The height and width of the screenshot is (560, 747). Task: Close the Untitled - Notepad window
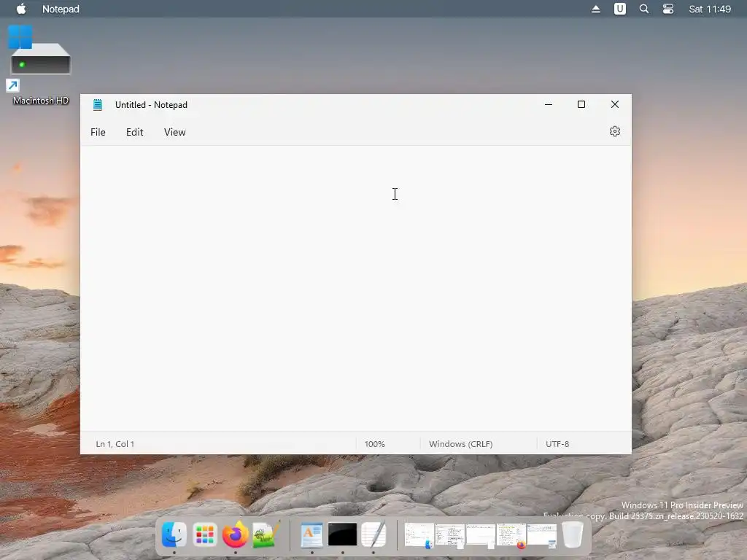(x=614, y=104)
